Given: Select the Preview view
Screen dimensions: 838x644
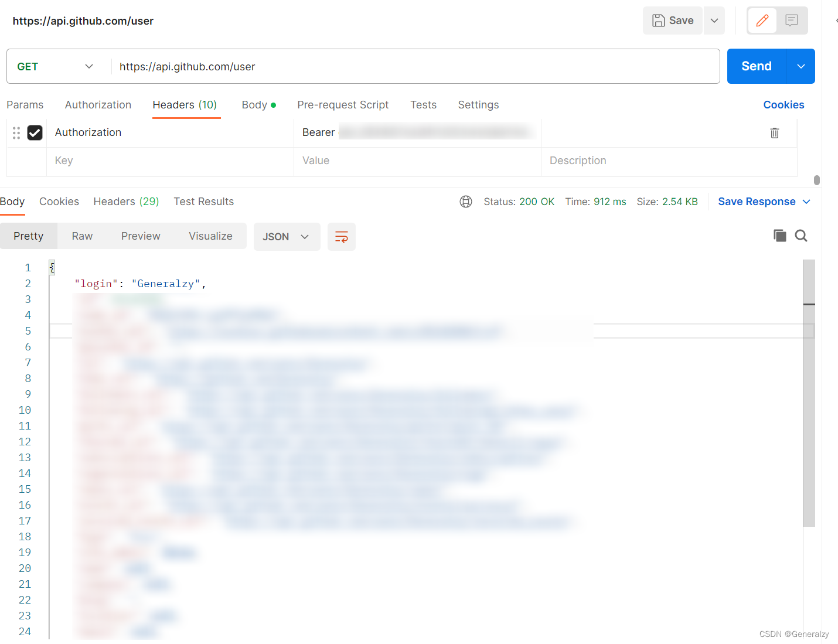Looking at the screenshot, I should pyautogui.click(x=141, y=236).
